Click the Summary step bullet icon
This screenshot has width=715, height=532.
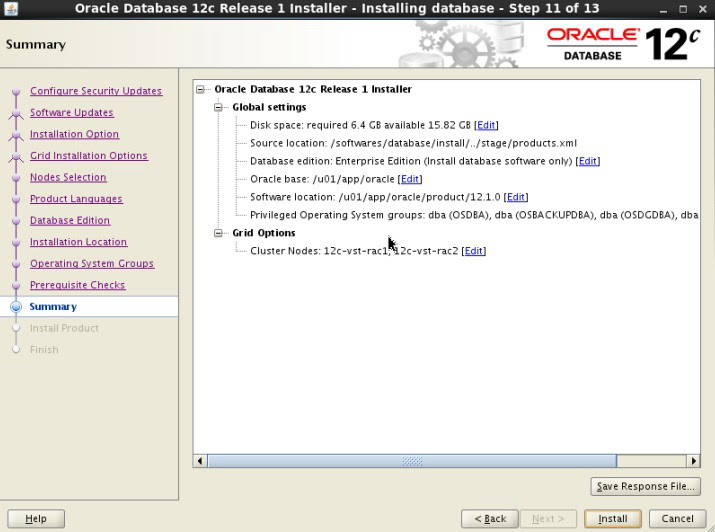pos(16,307)
